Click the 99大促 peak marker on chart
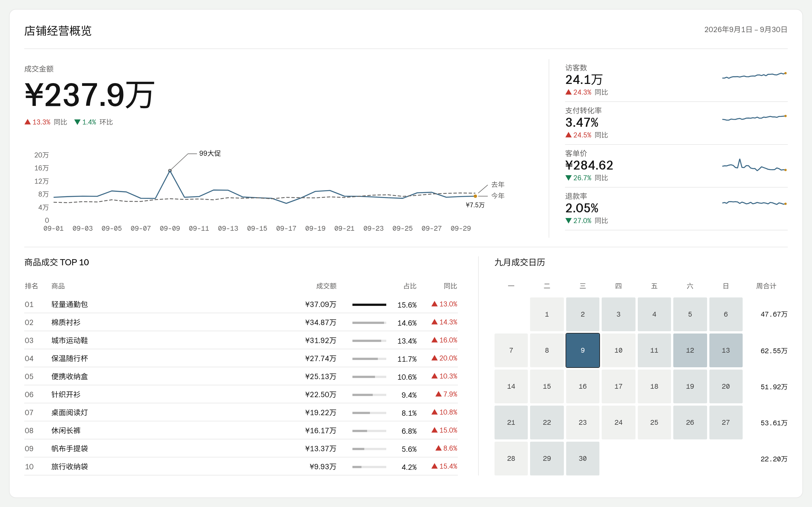The image size is (812, 507). pyautogui.click(x=170, y=171)
